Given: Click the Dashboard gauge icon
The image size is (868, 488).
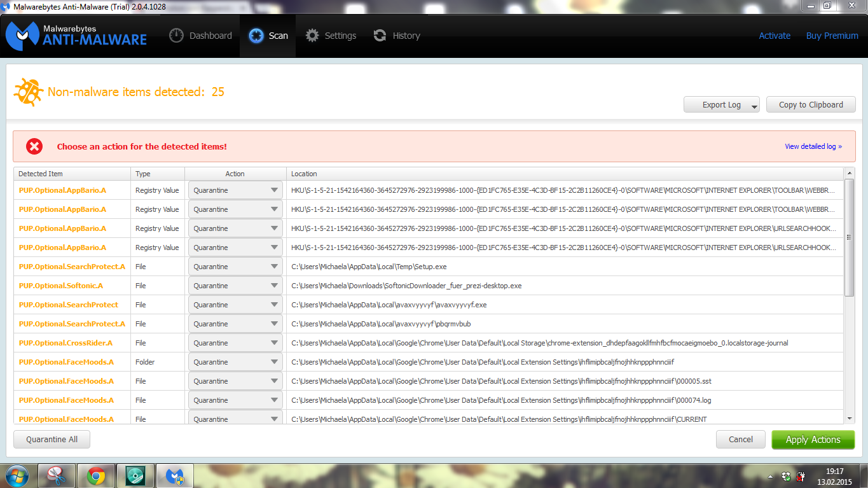Looking at the screenshot, I should click(x=176, y=36).
